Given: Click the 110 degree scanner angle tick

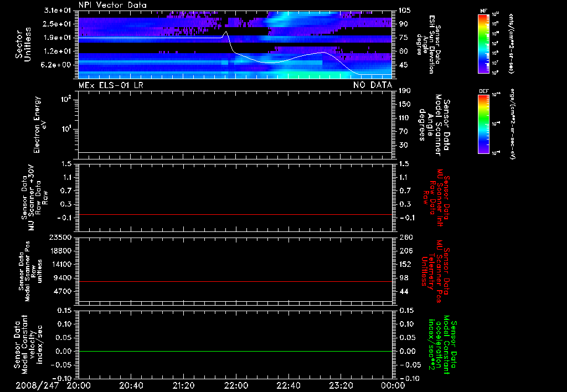Looking at the screenshot, I should click(405, 118).
